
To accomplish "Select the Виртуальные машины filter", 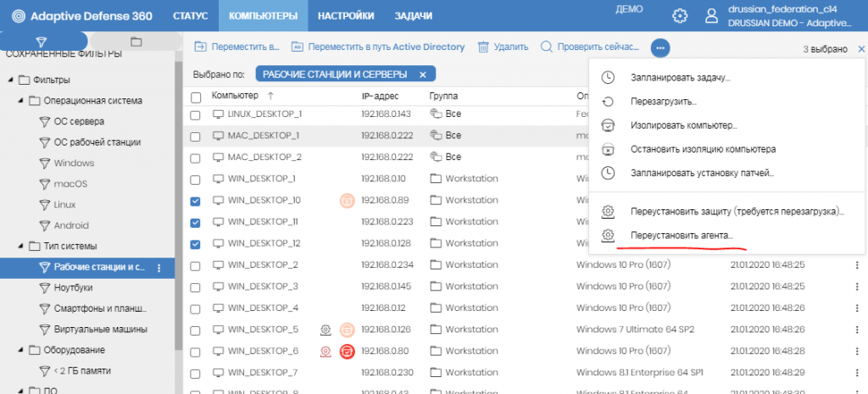I will click(101, 330).
